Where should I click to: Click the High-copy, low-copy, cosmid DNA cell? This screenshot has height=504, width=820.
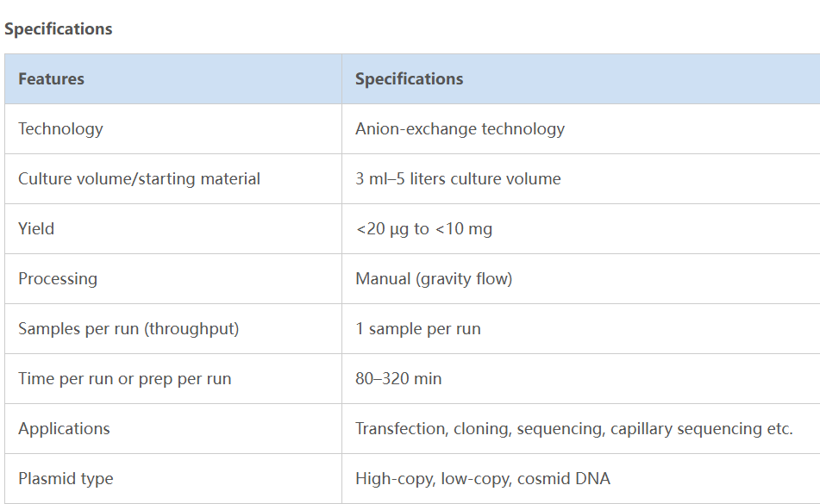pyautogui.click(x=482, y=479)
